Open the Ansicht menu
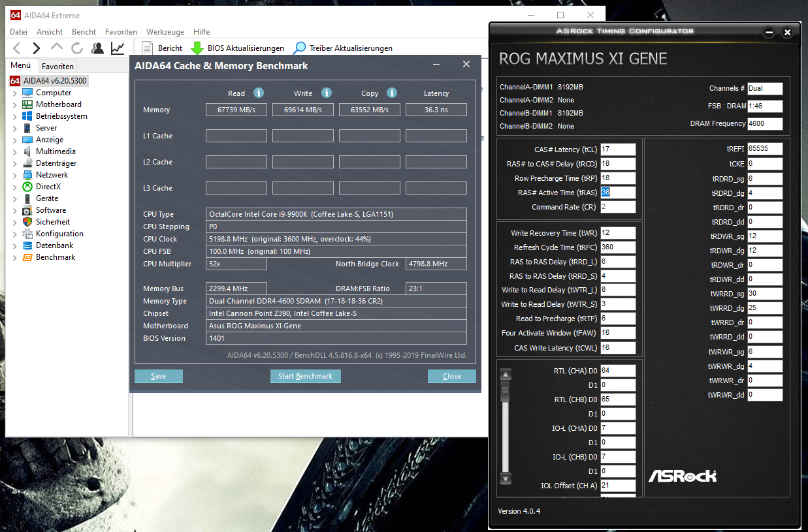The height and width of the screenshot is (532, 808). pyautogui.click(x=50, y=31)
